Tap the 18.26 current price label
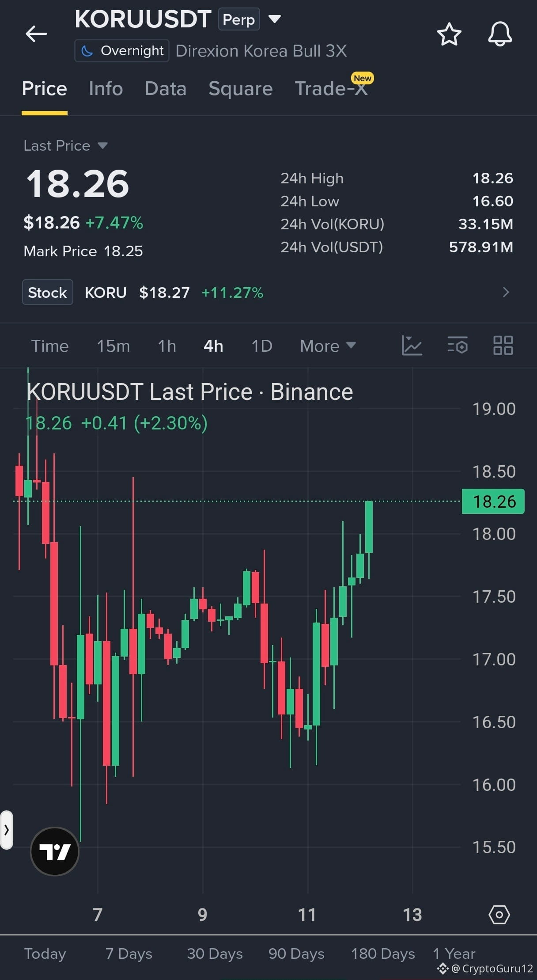Viewport: 537px width, 980px height. [x=493, y=501]
